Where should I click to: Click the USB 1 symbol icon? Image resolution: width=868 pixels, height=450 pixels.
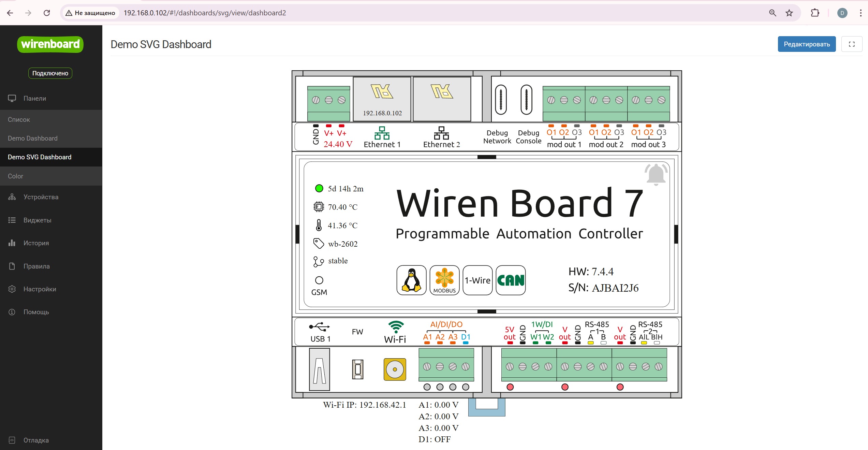pyautogui.click(x=320, y=327)
